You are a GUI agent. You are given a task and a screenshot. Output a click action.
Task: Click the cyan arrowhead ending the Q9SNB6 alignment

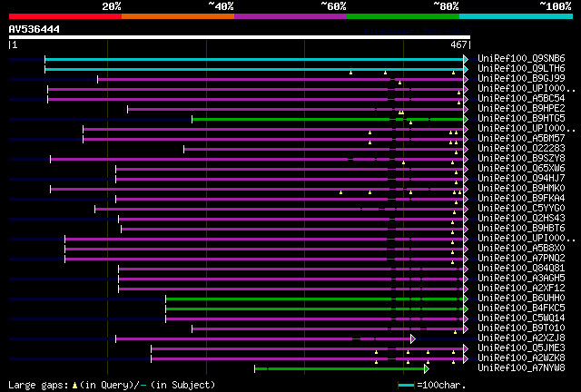click(466, 59)
